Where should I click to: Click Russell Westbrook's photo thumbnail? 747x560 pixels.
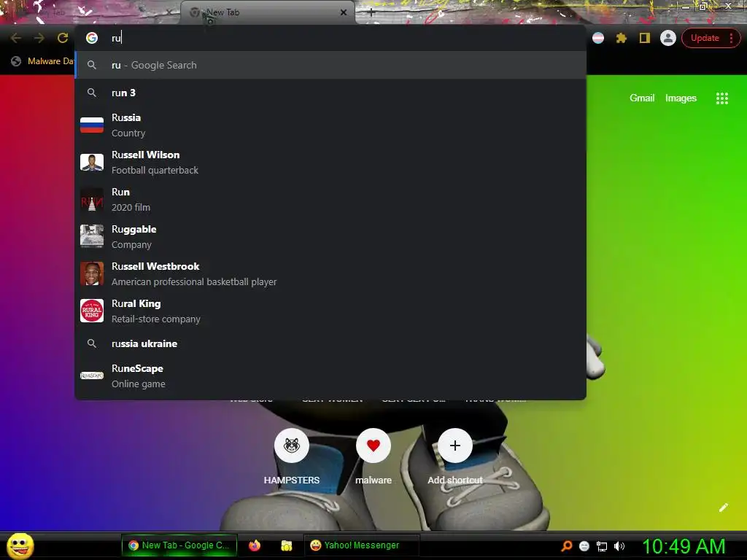point(92,274)
